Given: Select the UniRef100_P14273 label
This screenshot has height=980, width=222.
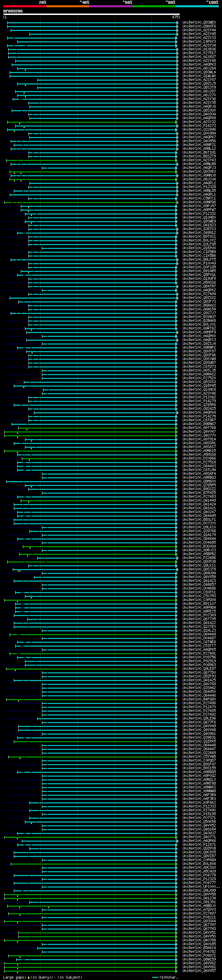Looking at the screenshot, I should [199, 126].
